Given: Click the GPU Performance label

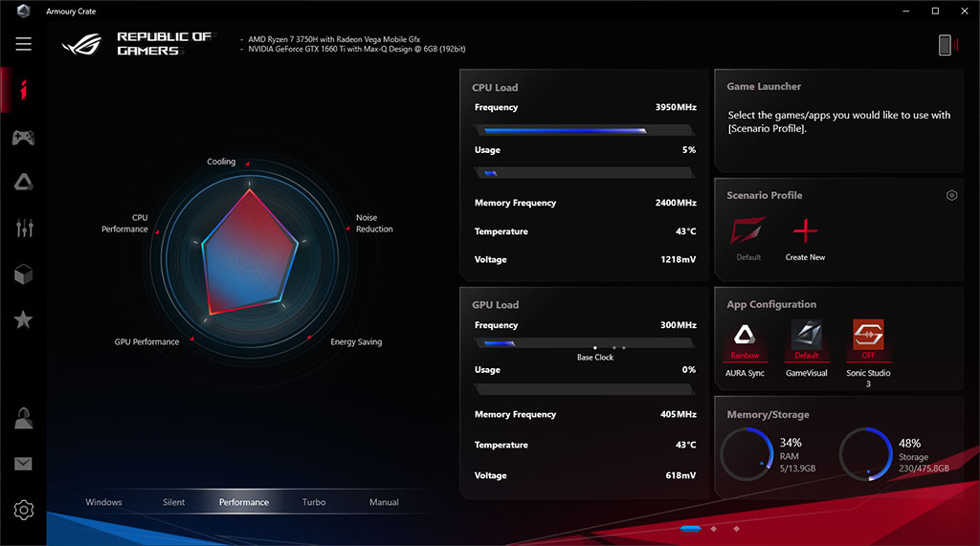Looking at the screenshot, I should (146, 341).
